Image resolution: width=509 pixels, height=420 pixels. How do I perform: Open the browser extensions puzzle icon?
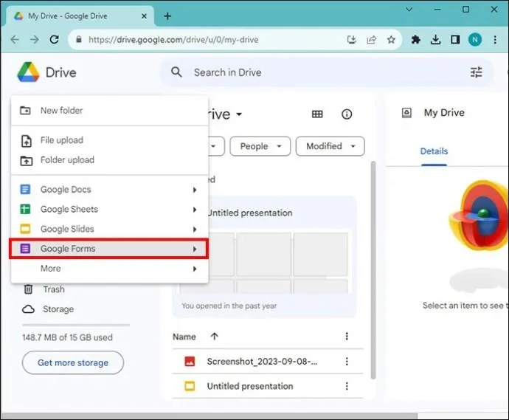click(417, 39)
